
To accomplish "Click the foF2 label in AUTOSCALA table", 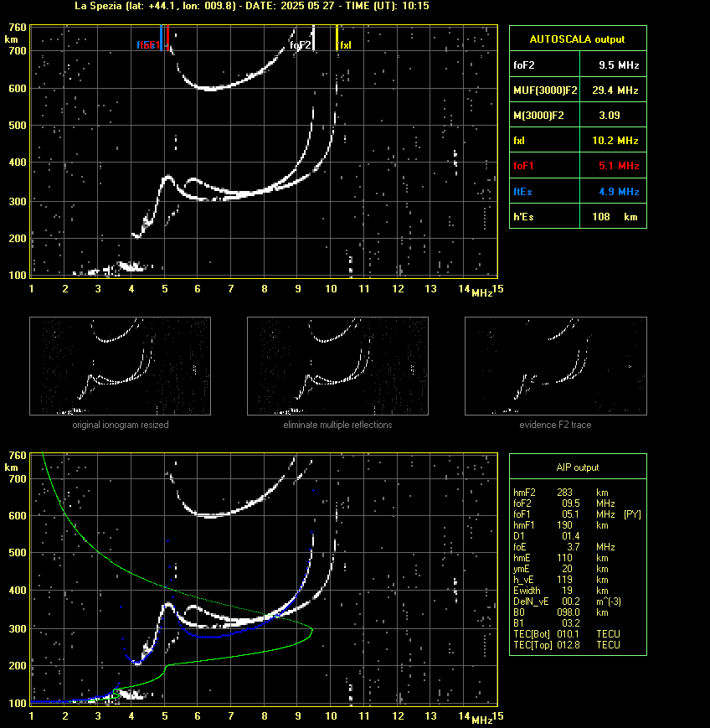I will coord(524,65).
